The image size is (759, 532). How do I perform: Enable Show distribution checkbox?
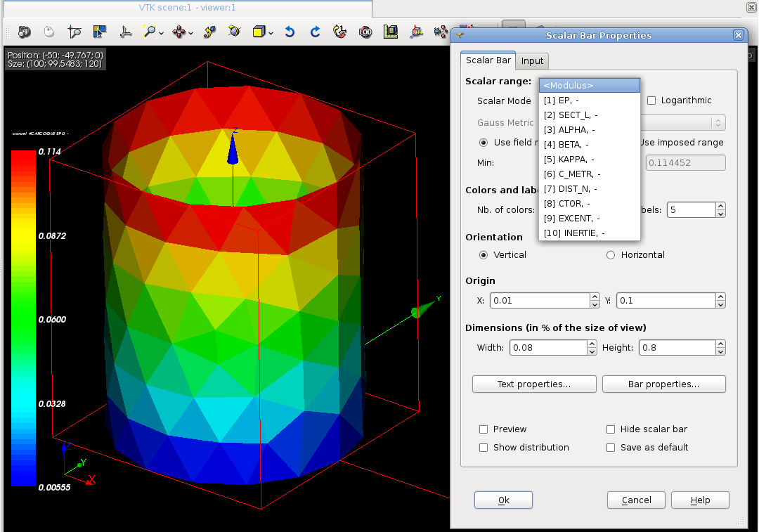(484, 448)
